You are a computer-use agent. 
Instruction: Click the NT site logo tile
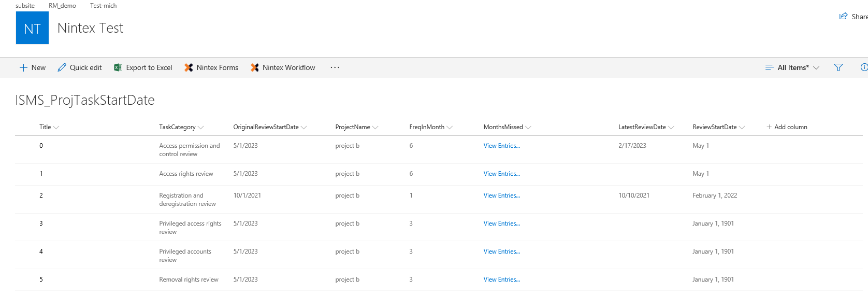(x=32, y=28)
